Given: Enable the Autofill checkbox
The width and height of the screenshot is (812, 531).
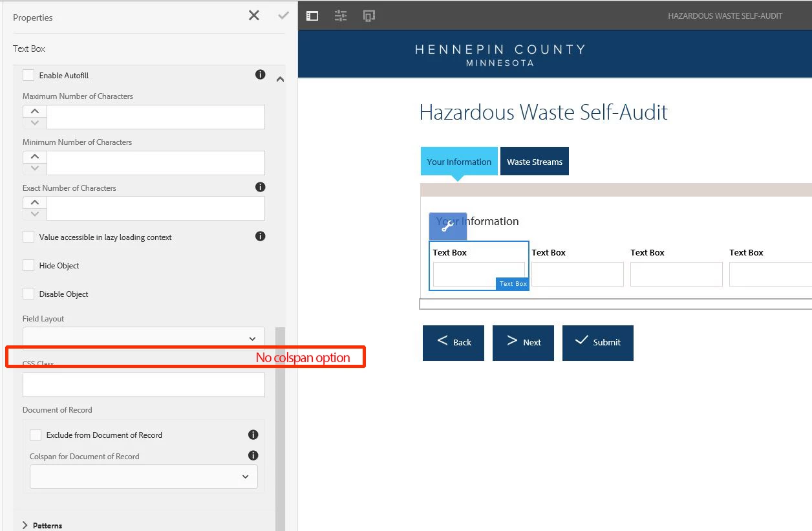Looking at the screenshot, I should 28,75.
